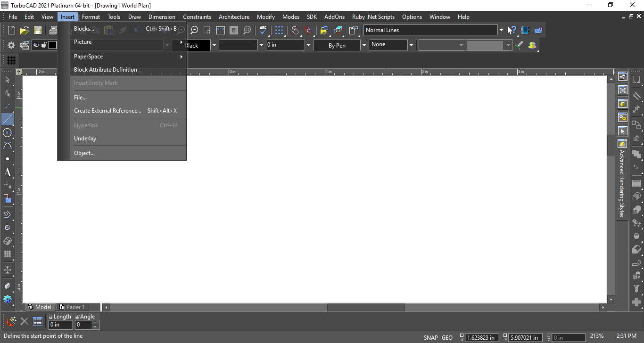The width and height of the screenshot is (644, 343).
Task: Click the blue mail envelope icon
Action: point(538,30)
